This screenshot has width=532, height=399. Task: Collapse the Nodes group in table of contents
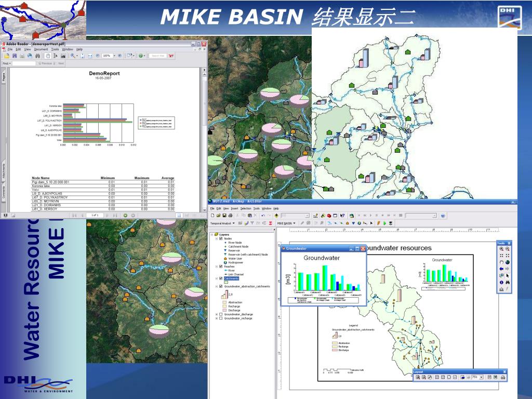pos(217,238)
